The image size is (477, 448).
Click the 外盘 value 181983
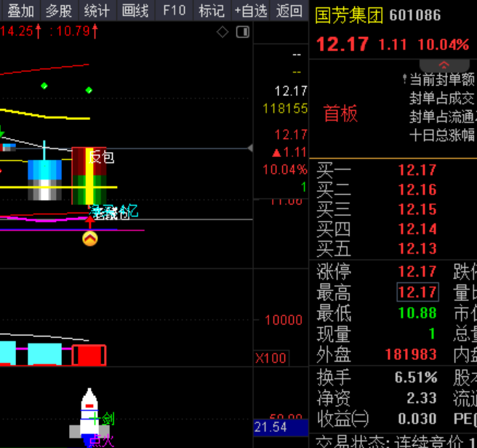[x=411, y=354]
